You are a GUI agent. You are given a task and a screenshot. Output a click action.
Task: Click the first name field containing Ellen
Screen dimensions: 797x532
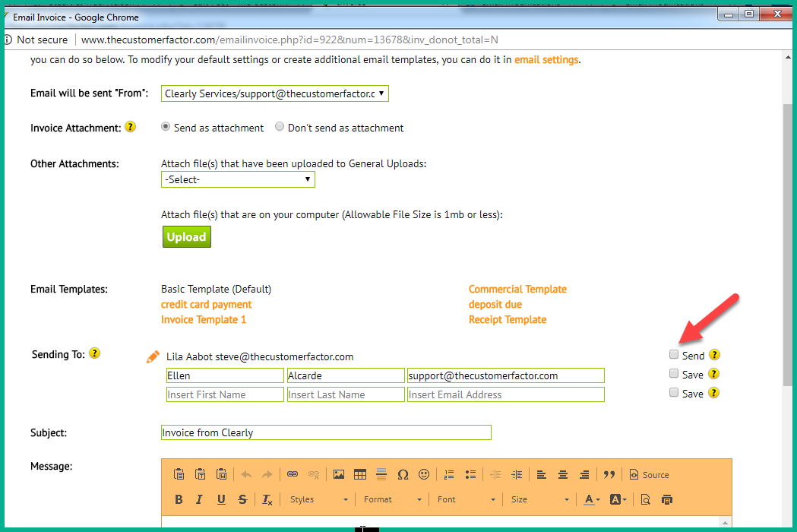pos(225,375)
